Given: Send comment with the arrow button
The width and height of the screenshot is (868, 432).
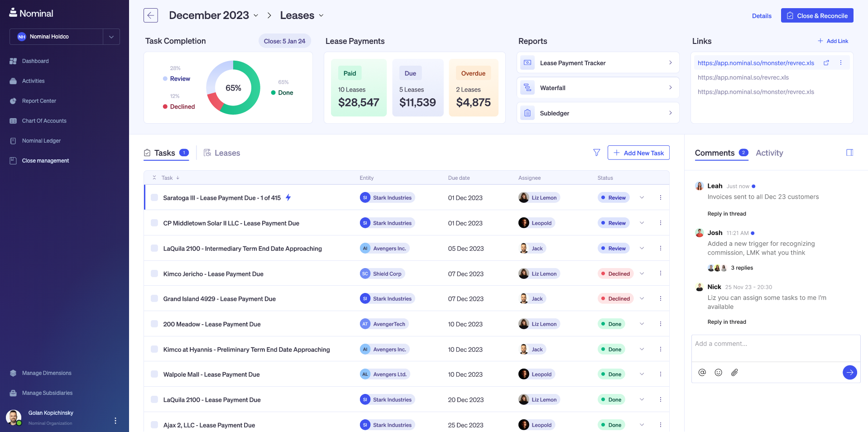Looking at the screenshot, I should pos(849,372).
